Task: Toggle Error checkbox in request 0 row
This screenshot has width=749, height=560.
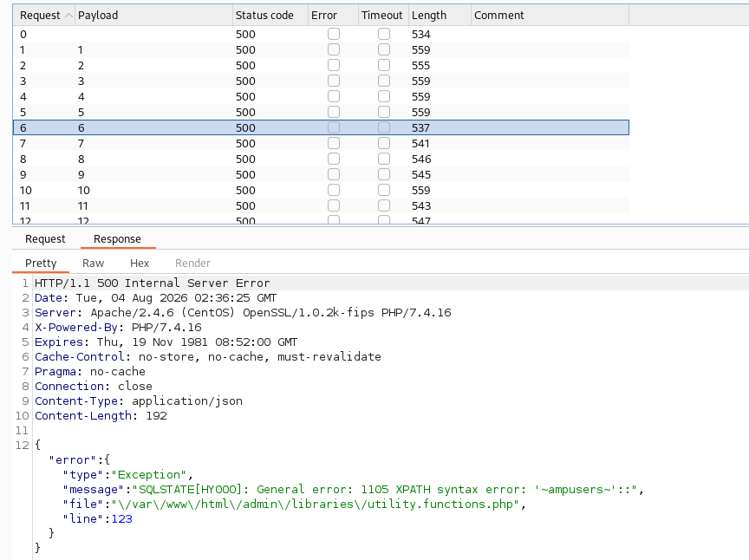Action: click(334, 34)
